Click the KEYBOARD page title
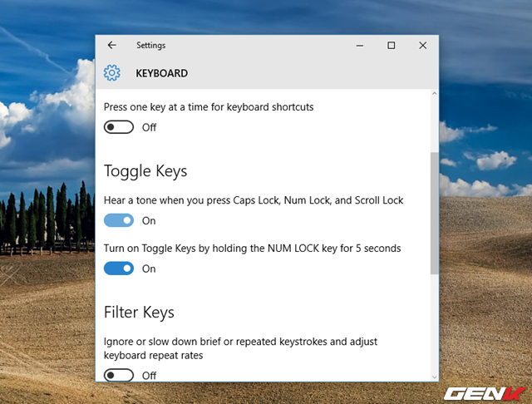 [x=162, y=73]
